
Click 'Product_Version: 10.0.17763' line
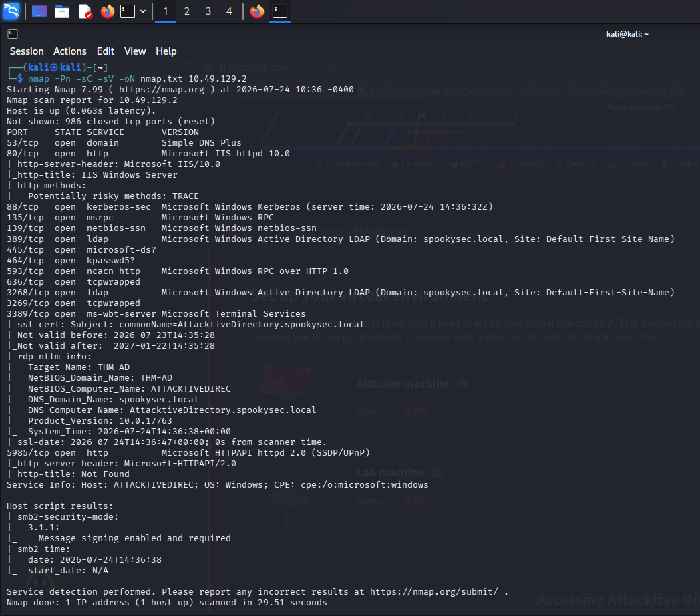point(100,421)
